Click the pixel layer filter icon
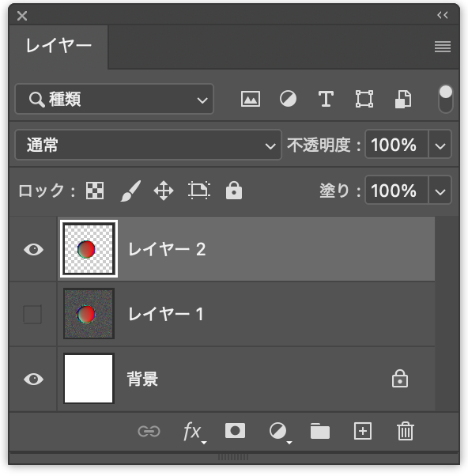468x476 pixels. (x=251, y=99)
